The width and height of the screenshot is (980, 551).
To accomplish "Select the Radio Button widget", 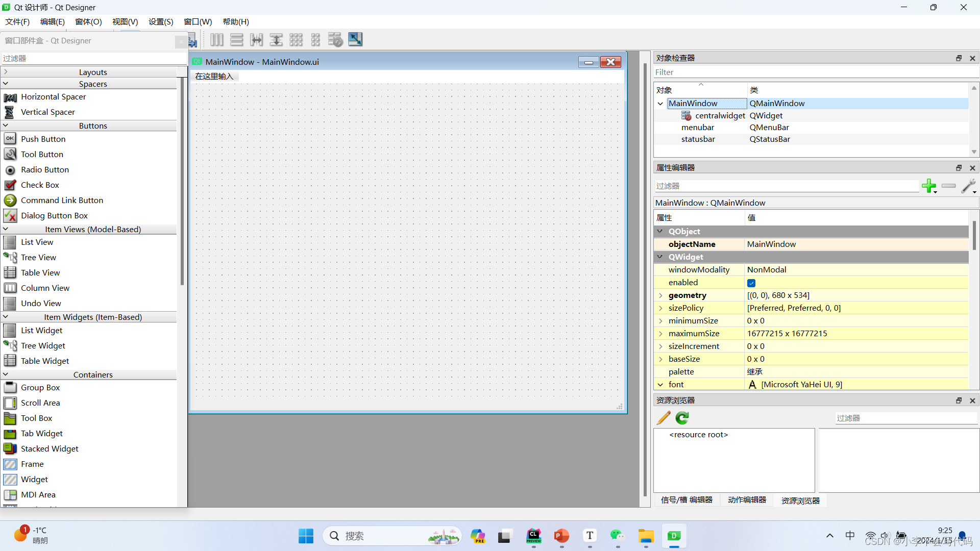I will (45, 169).
